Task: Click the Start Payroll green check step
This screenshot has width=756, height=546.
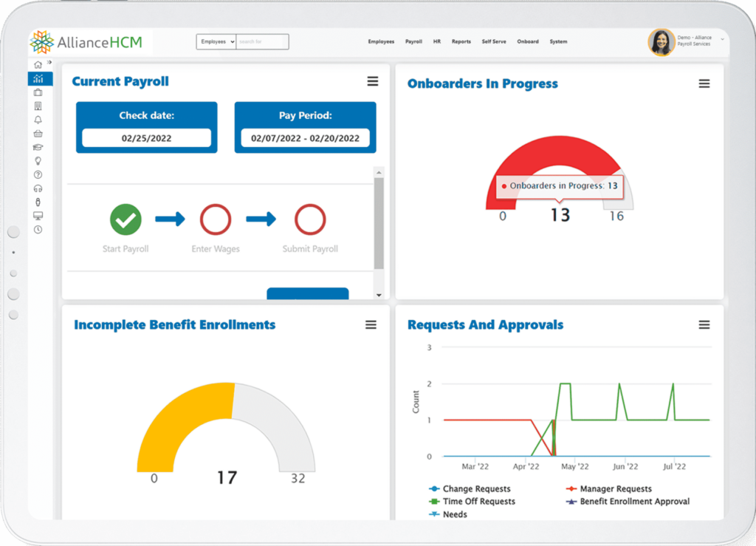Action: point(125,219)
